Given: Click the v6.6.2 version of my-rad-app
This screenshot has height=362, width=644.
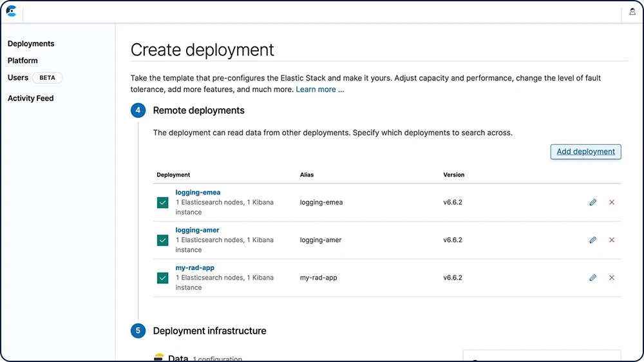Looking at the screenshot, I should pos(453,278).
